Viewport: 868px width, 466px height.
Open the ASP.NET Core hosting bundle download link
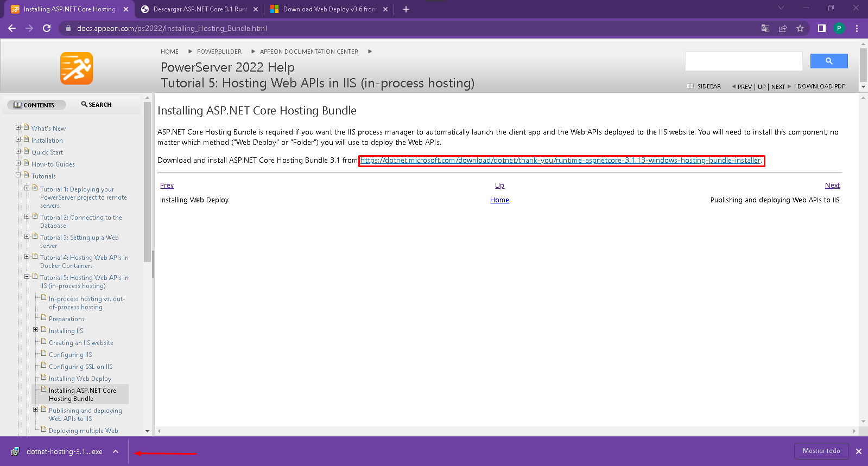pyautogui.click(x=561, y=161)
